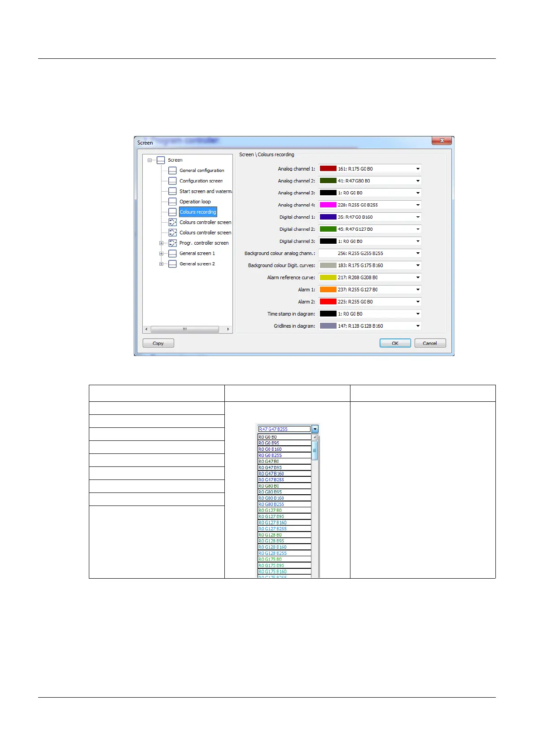This screenshot has width=534, height=756.
Task: Choose R0 G127 B0 in the colour list
Action: click(x=285, y=511)
